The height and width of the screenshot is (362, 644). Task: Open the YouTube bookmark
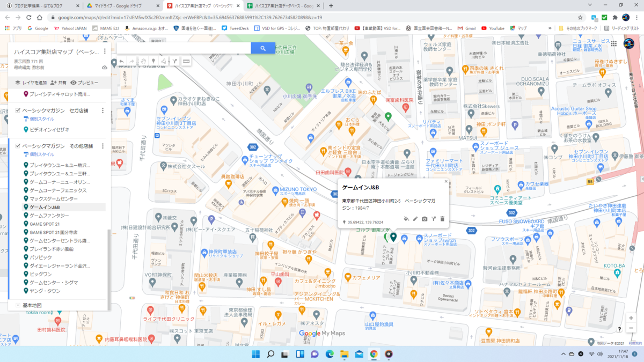(x=493, y=28)
